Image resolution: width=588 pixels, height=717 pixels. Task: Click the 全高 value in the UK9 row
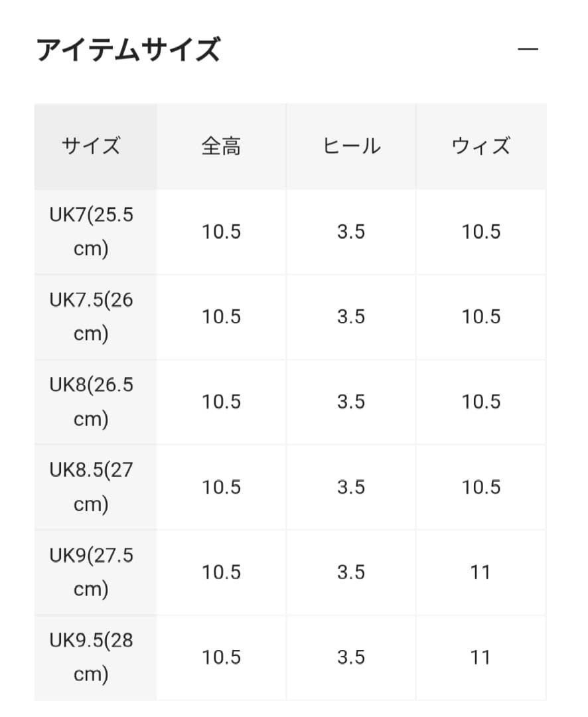click(222, 572)
